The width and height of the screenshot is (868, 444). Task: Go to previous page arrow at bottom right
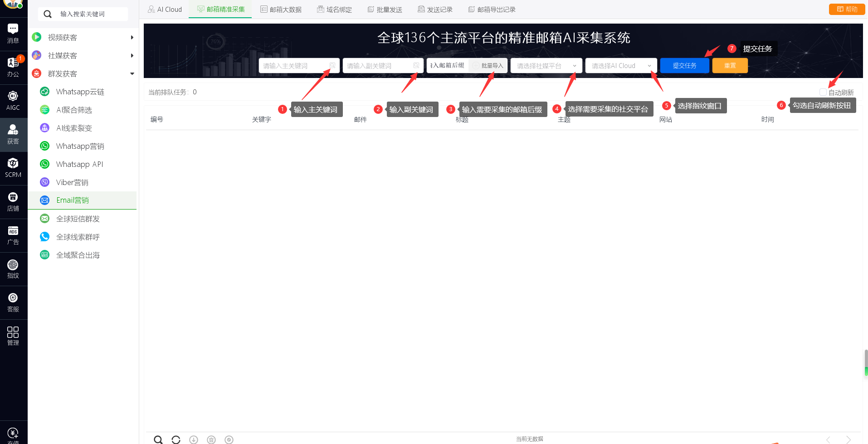(829, 439)
